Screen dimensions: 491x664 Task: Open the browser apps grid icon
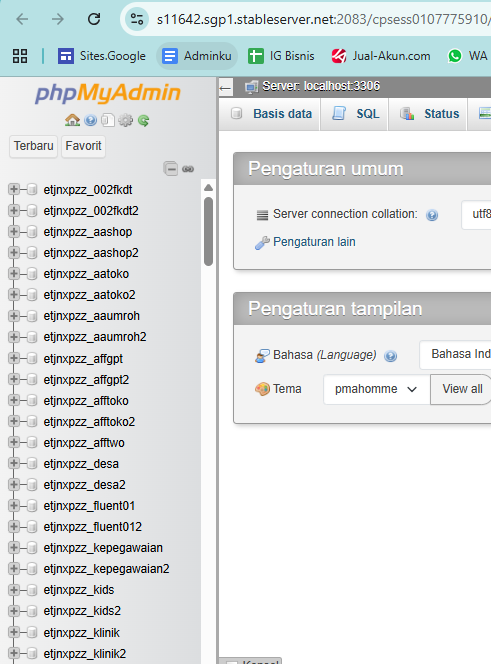click(x=20, y=56)
